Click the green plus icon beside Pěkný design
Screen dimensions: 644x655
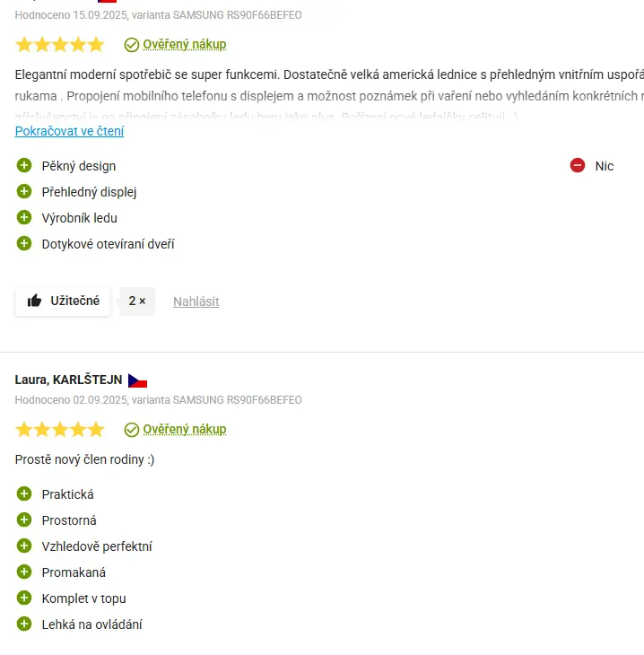24,166
